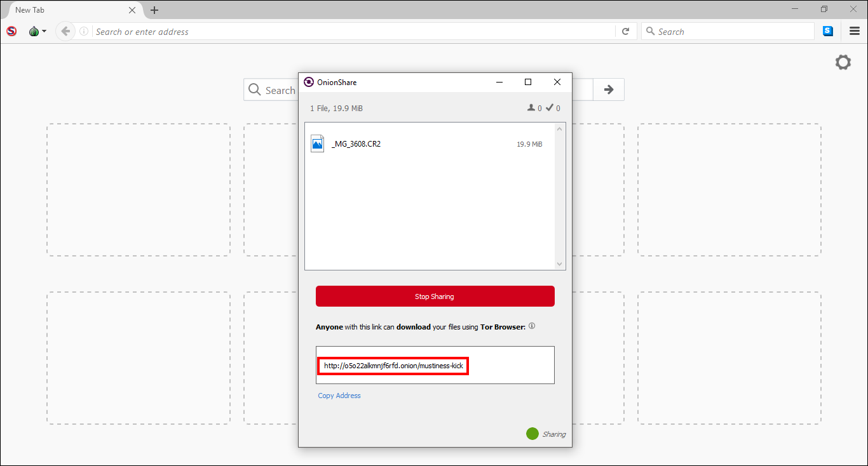The width and height of the screenshot is (868, 466).
Task: Click the OnionShare logo in title bar
Action: [x=309, y=82]
